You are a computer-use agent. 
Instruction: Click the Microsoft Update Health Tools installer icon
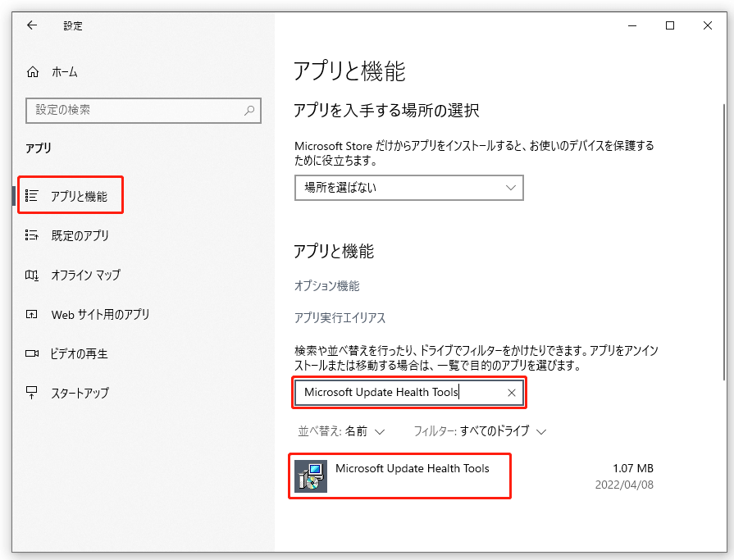point(310,476)
